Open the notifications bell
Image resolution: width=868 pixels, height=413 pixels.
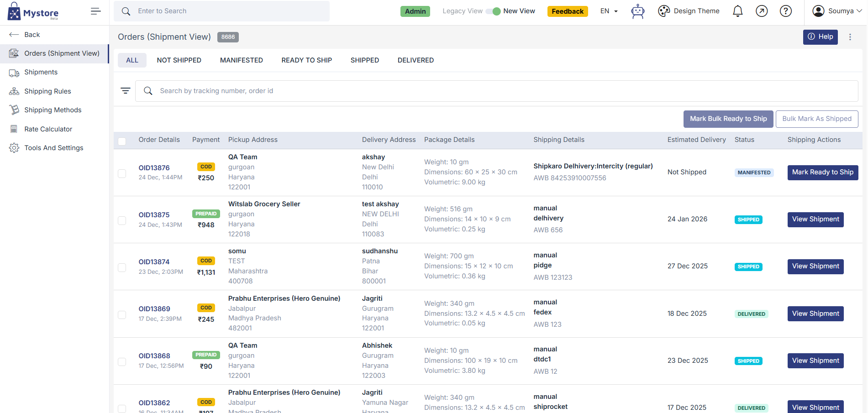point(737,11)
